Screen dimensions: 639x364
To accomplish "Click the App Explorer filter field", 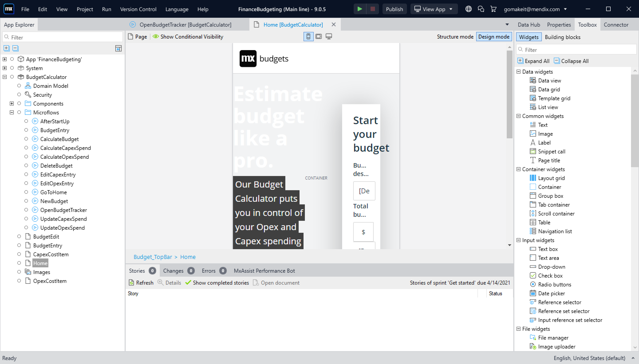I will click(63, 37).
